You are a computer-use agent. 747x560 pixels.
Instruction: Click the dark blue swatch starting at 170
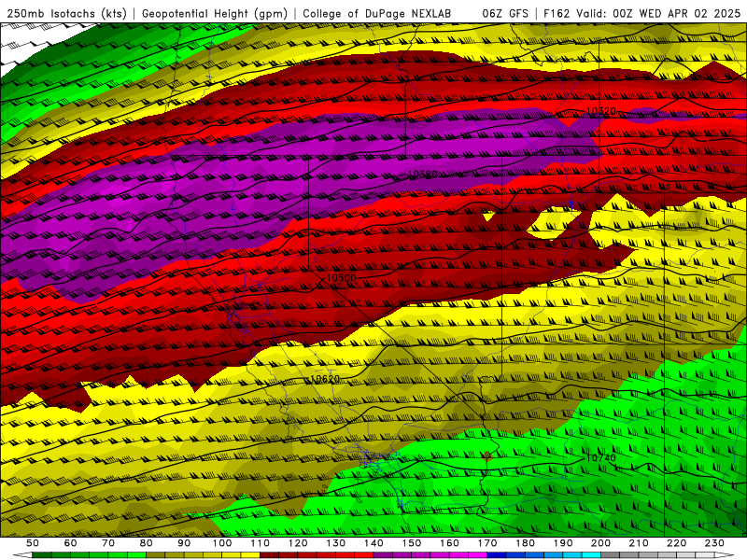point(497,555)
